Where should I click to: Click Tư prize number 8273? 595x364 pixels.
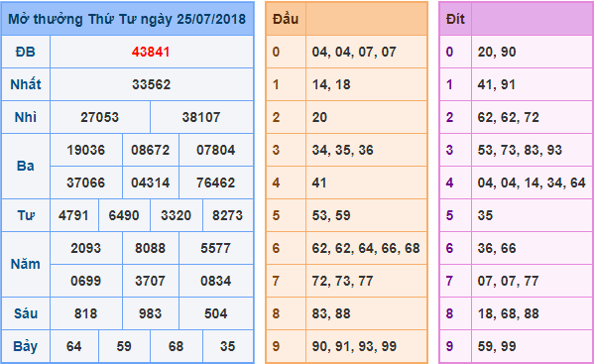click(x=227, y=215)
